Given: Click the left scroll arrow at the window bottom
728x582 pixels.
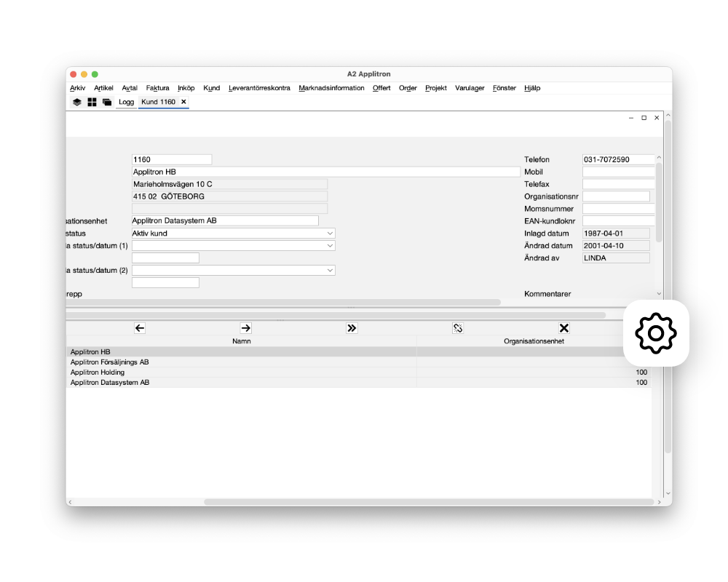Looking at the screenshot, I should point(70,502).
